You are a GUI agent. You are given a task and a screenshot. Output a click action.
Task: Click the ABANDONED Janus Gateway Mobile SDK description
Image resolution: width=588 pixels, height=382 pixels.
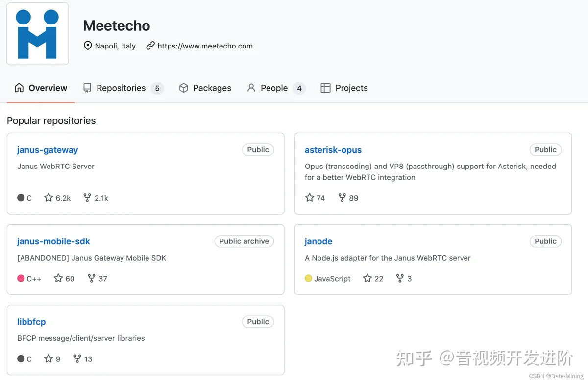click(92, 258)
